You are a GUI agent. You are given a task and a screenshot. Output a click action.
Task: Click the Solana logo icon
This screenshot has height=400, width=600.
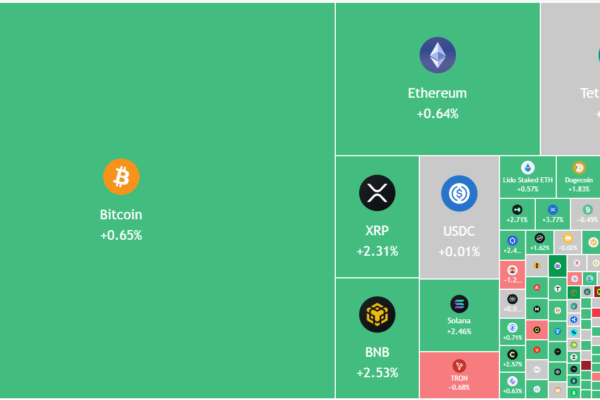[x=459, y=303]
